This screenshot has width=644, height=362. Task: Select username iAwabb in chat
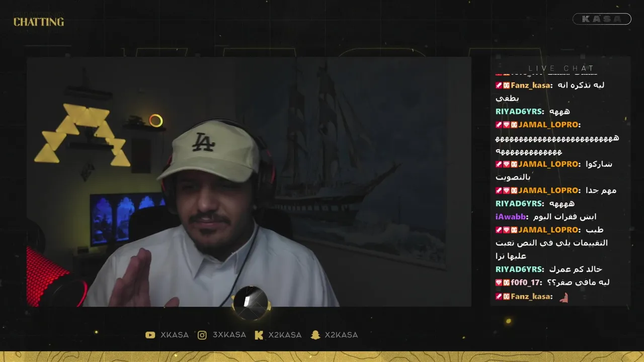click(x=510, y=217)
